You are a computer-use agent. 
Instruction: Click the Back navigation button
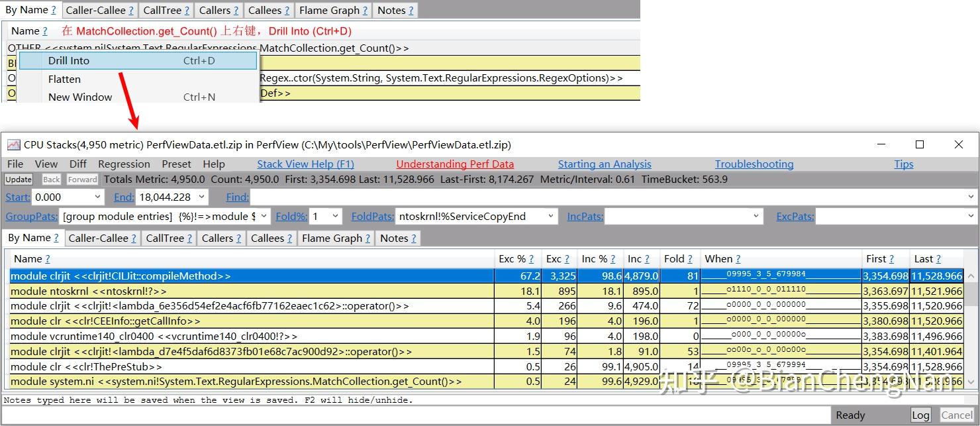tap(51, 179)
